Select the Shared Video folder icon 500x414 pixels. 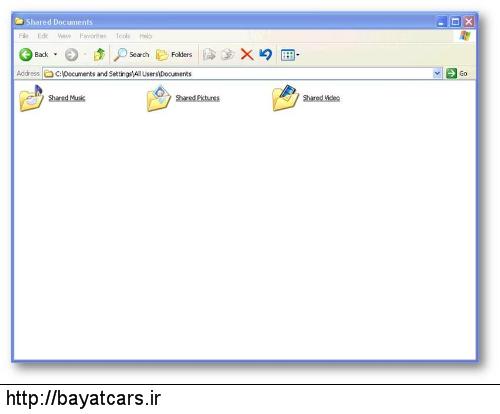pyautogui.click(x=285, y=98)
